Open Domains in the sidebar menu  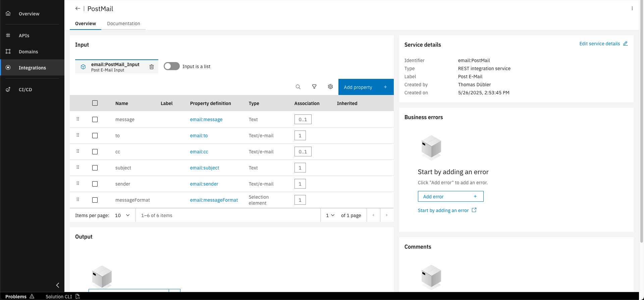32,52
